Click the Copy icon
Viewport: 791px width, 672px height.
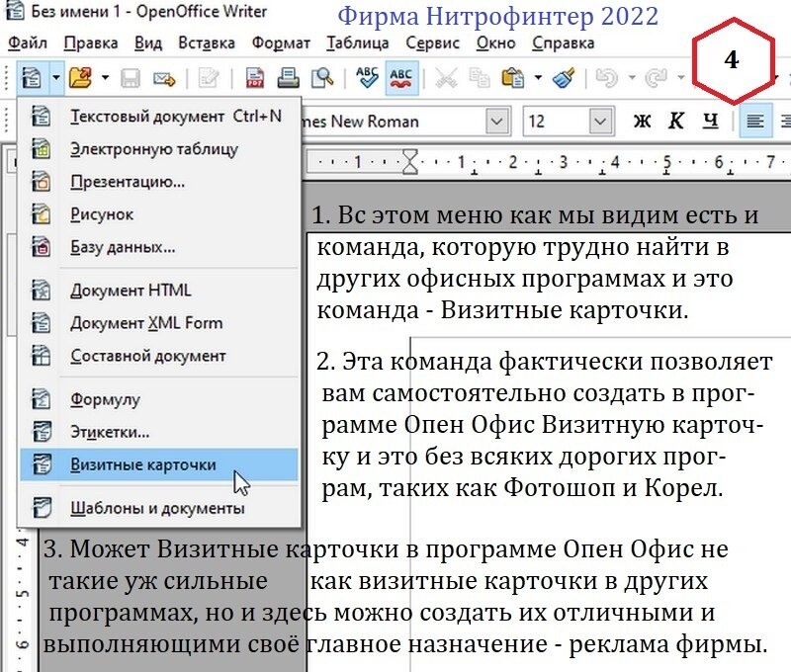(x=479, y=78)
